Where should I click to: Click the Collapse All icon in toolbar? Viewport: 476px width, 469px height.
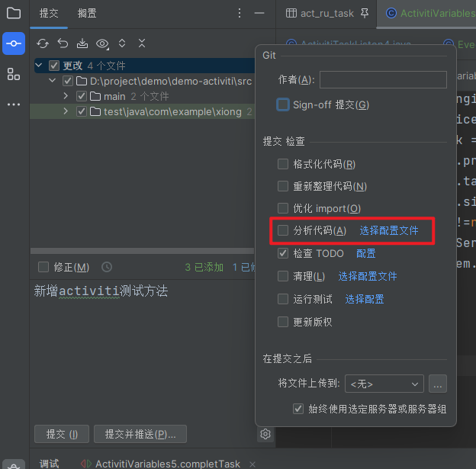pyautogui.click(x=142, y=43)
